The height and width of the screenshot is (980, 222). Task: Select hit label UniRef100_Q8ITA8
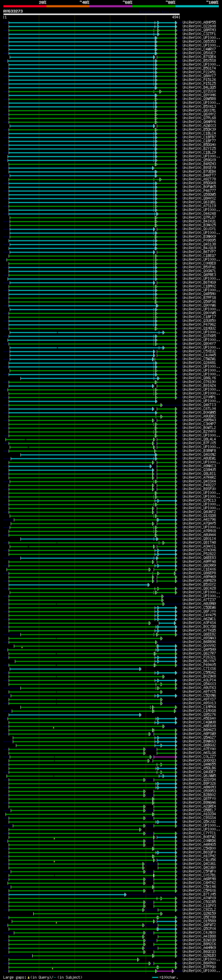coord(199,543)
